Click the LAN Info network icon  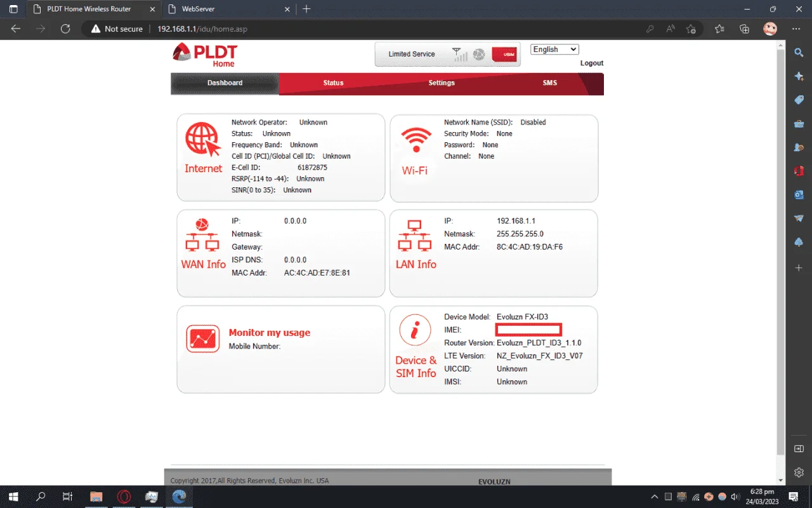coord(415,236)
